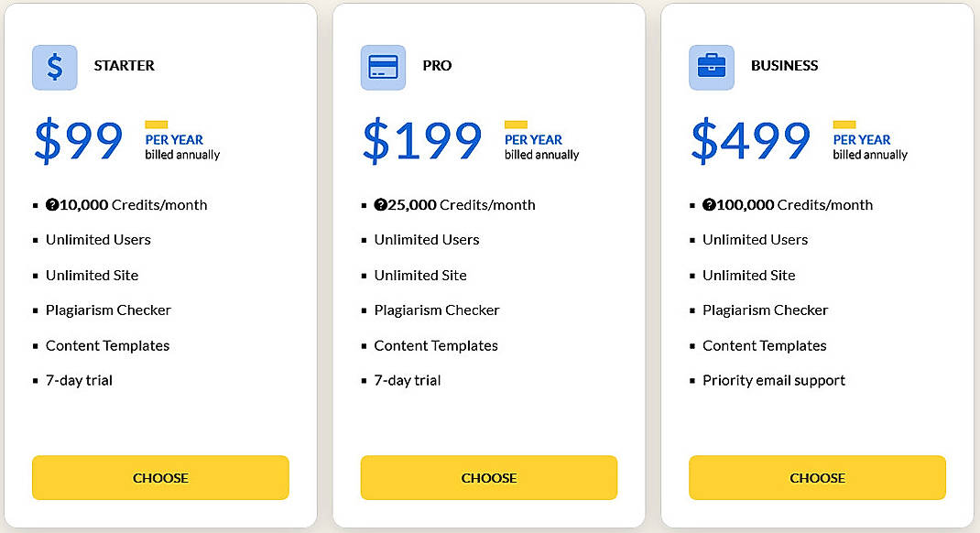
Task: Click 'Plagiarism Checker' in the Pro feature list
Action: 437,310
